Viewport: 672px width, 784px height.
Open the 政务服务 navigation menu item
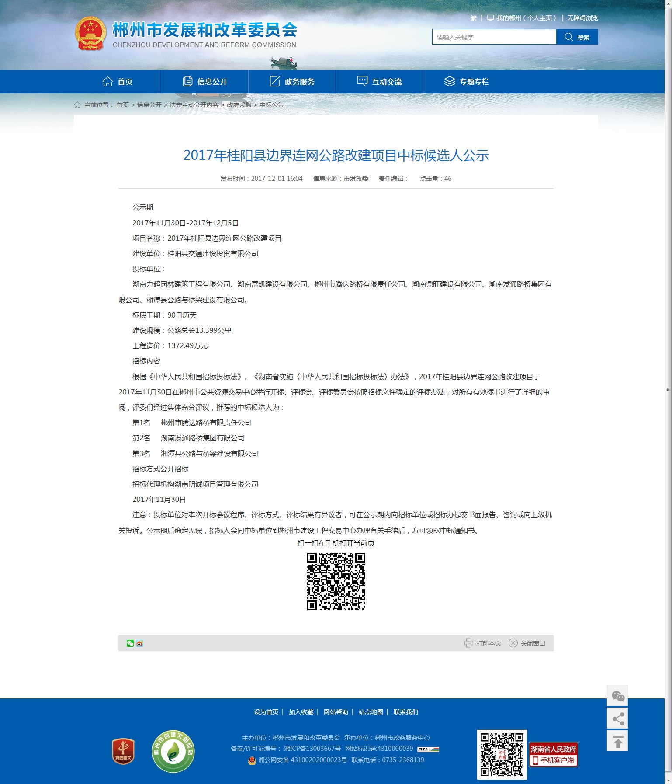[292, 82]
